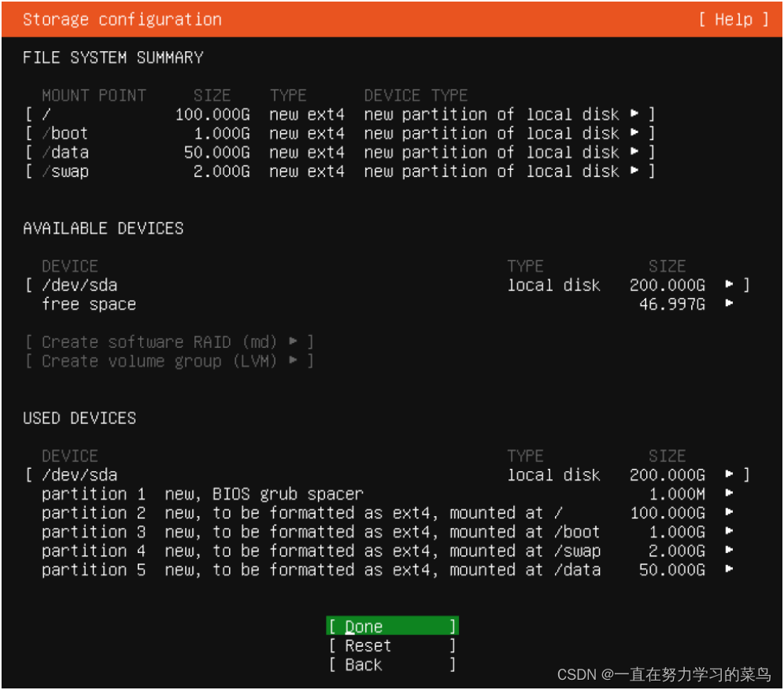Expand arrow of used /dev/sda 200.000G

729,474
